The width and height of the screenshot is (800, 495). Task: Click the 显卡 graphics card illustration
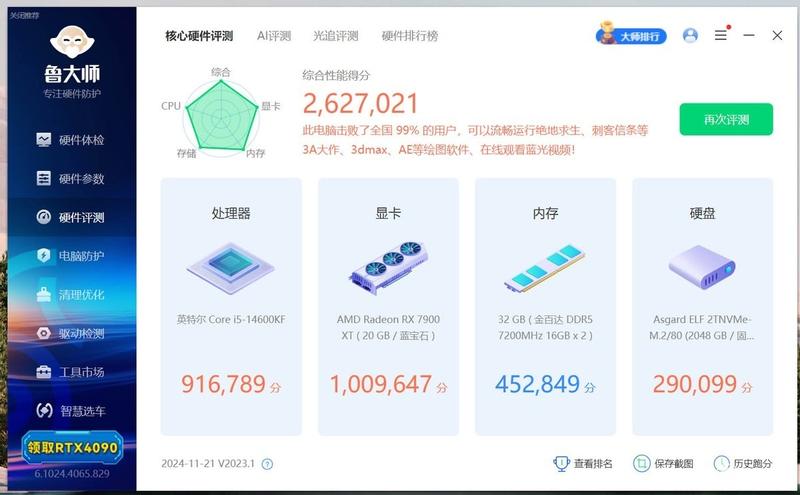pyautogui.click(x=389, y=267)
